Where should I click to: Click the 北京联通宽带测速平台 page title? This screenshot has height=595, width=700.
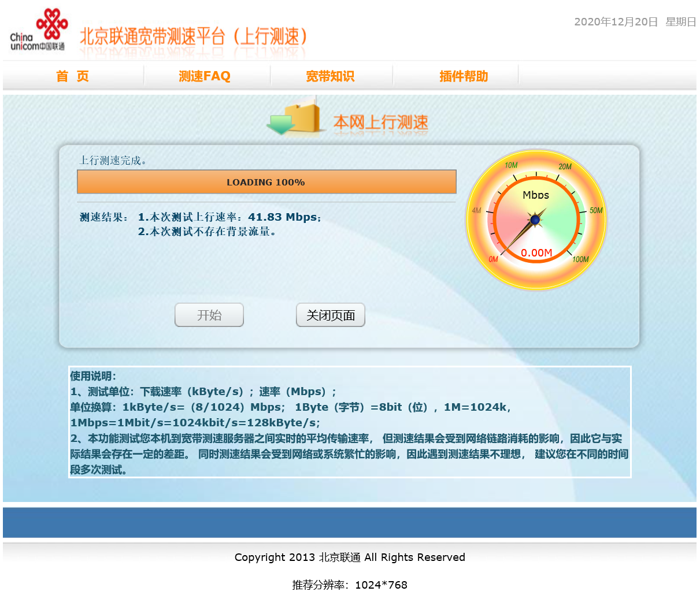(x=193, y=37)
